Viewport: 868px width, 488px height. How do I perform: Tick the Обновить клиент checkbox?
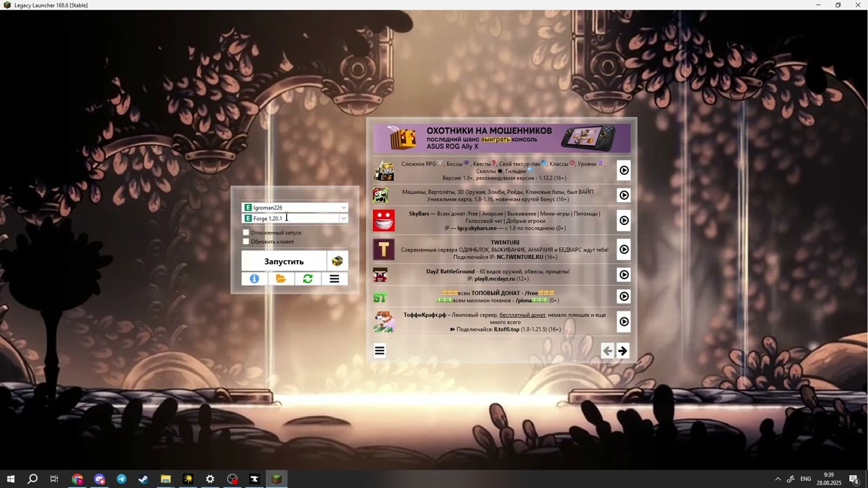[246, 241]
